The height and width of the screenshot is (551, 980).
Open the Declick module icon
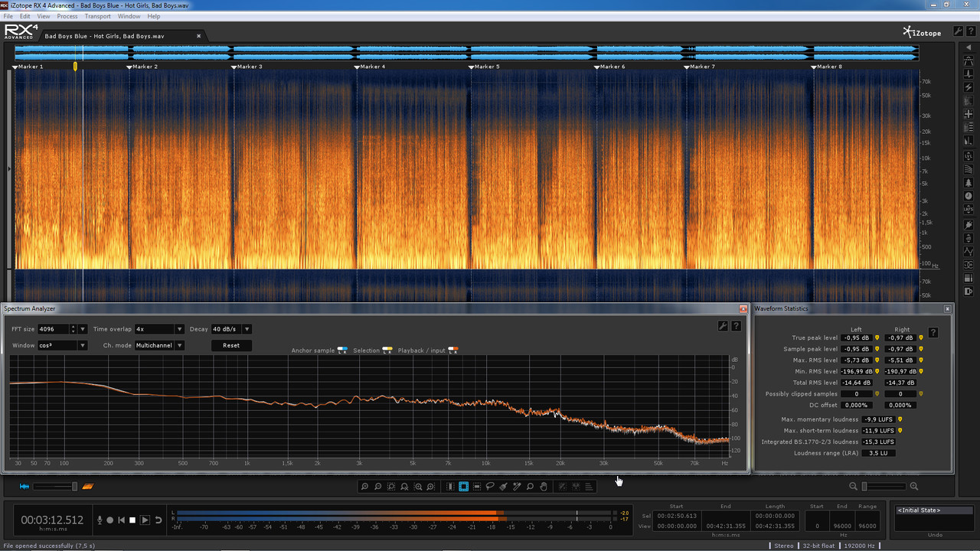click(x=969, y=73)
